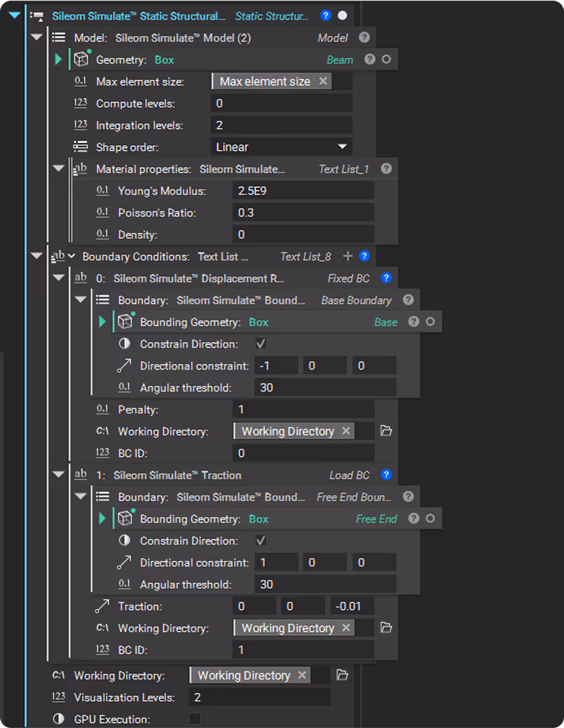Open help for Free End Boundary

click(408, 497)
